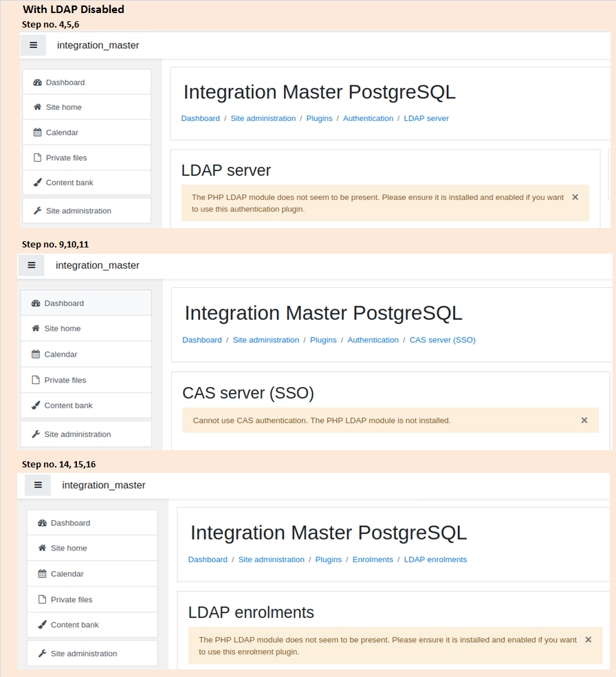The image size is (616, 677).
Task: Click 'Step no. 14, 15,16' caption
Action: coord(58,464)
